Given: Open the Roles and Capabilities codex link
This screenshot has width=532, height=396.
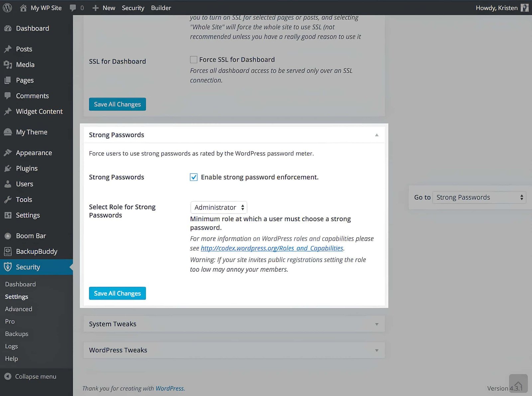Looking at the screenshot, I should pyautogui.click(x=272, y=248).
